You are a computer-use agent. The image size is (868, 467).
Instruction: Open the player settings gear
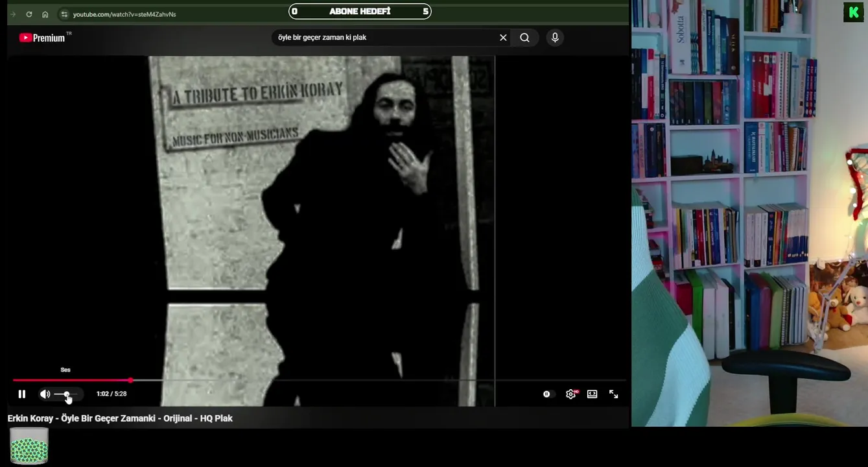pyautogui.click(x=571, y=394)
